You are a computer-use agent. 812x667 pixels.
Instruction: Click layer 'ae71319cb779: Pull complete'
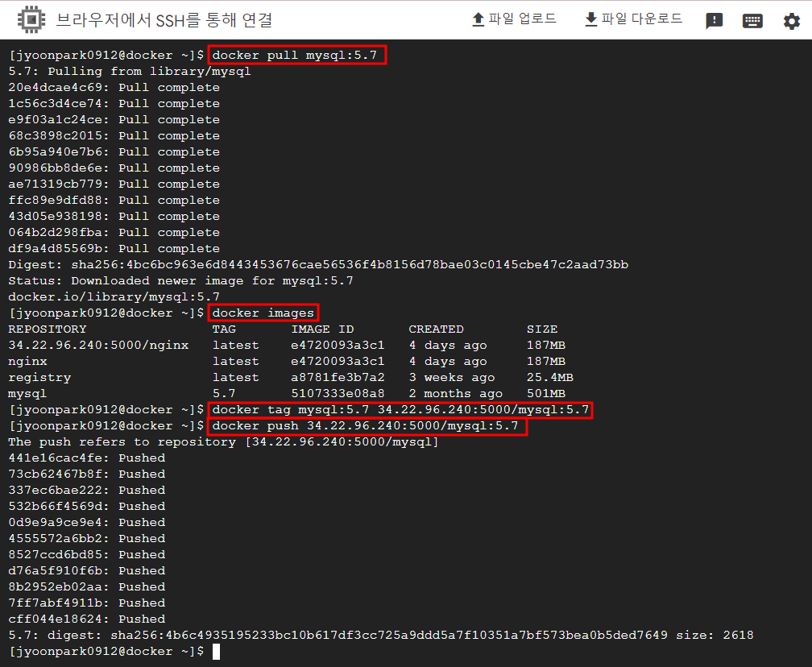pos(114,184)
